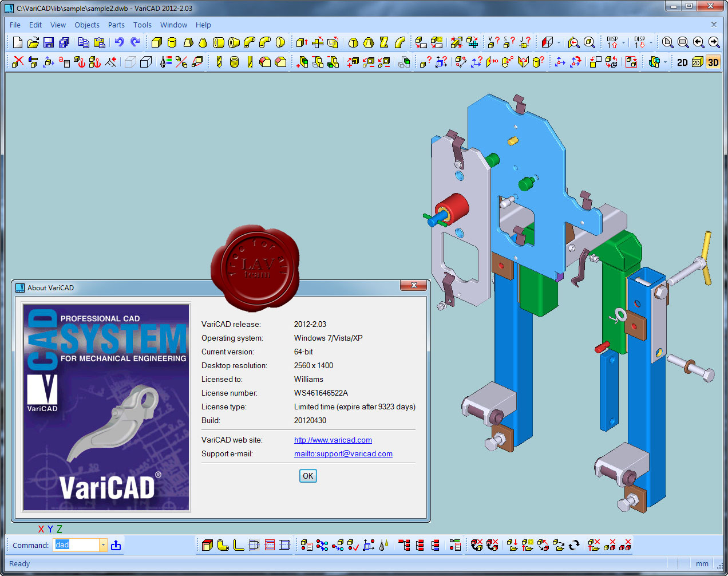Click the black refresh arrows icon in bottom toolbar

pos(574,545)
